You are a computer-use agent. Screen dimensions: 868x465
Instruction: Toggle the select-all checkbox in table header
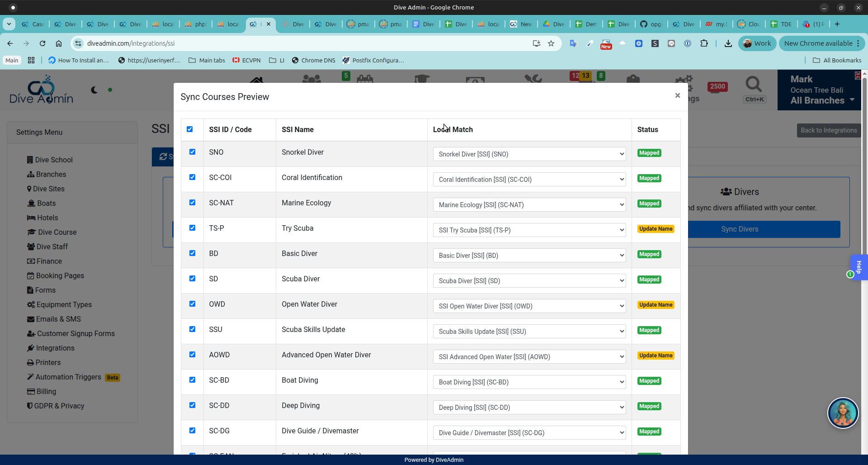pyautogui.click(x=190, y=129)
